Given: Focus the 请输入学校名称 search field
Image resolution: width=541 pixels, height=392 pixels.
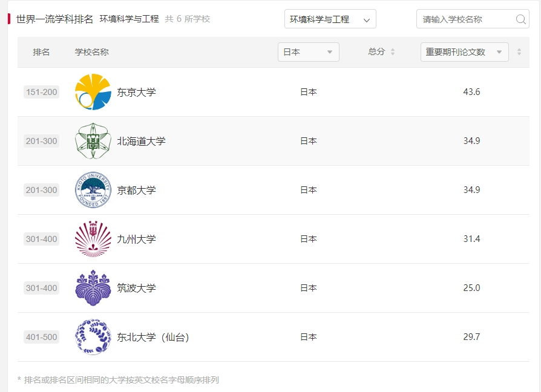Looking at the screenshot, I should [x=473, y=19].
